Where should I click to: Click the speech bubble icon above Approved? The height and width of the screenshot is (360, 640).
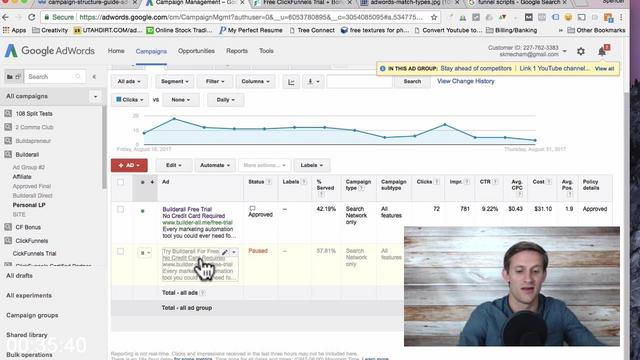coord(252,209)
